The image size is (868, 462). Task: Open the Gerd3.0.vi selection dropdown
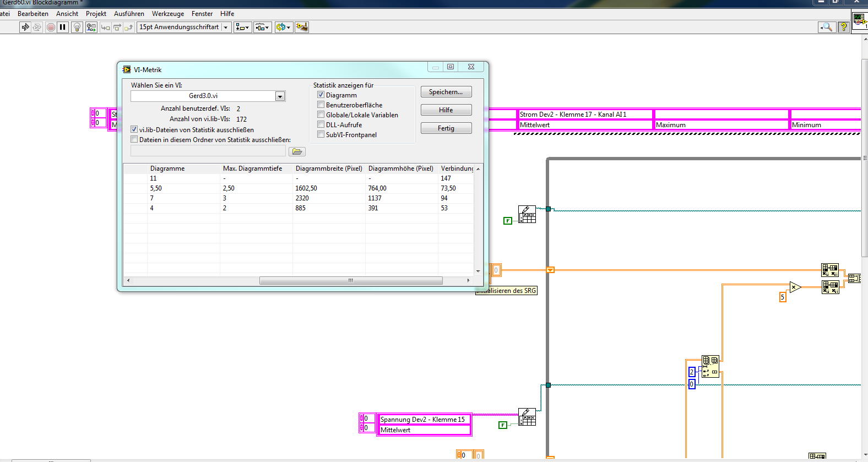280,96
